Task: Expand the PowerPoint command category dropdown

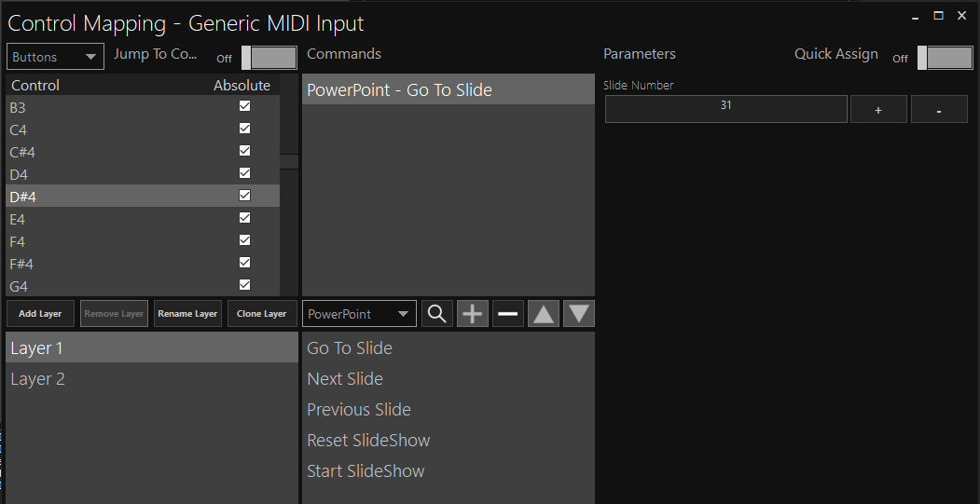Action: pos(360,314)
